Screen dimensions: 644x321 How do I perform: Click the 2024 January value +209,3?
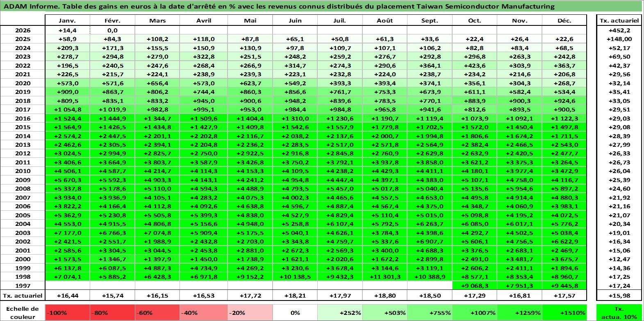point(67,48)
